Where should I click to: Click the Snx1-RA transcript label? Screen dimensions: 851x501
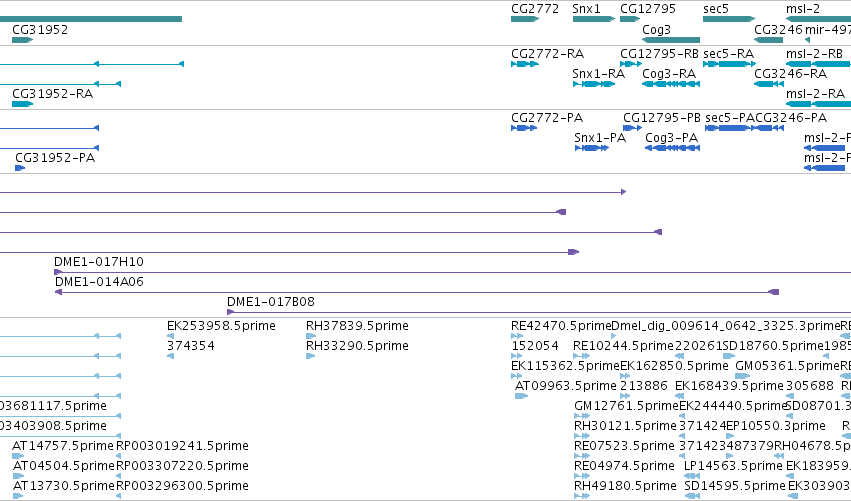[x=598, y=73]
